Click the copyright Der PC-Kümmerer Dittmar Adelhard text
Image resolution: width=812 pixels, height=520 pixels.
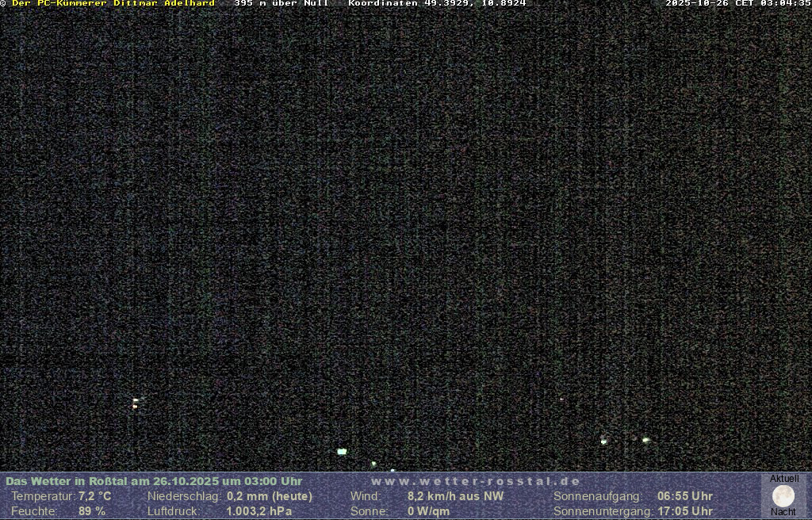109,4
